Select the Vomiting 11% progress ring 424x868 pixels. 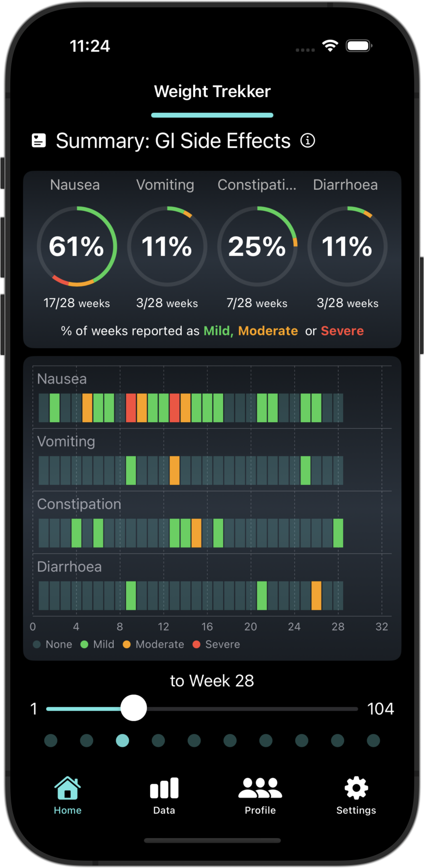[x=167, y=246]
